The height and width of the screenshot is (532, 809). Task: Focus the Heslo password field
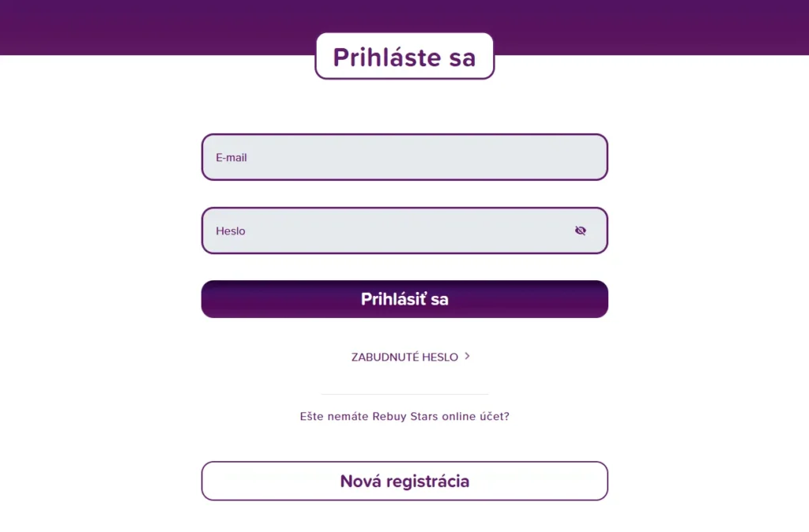click(387, 230)
